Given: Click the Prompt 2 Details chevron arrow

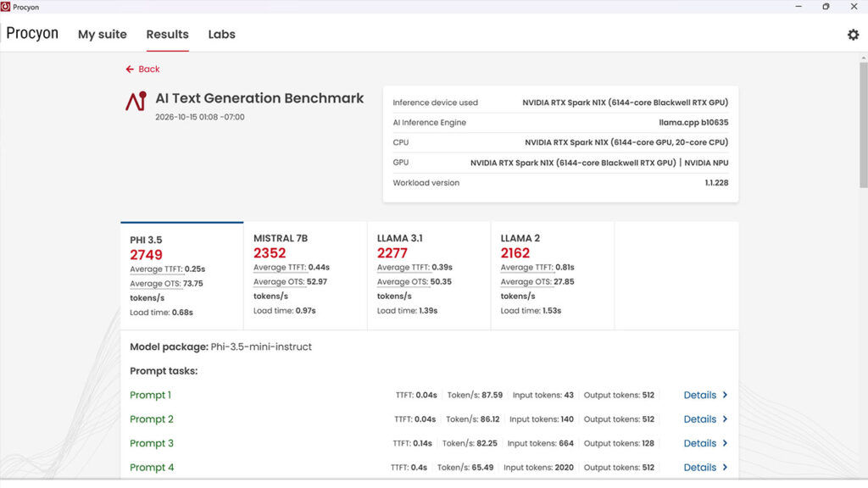Looking at the screenshot, I should [x=725, y=419].
